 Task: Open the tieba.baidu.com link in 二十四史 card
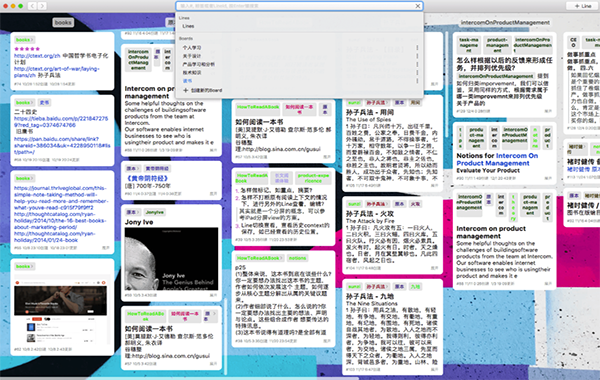click(61, 122)
